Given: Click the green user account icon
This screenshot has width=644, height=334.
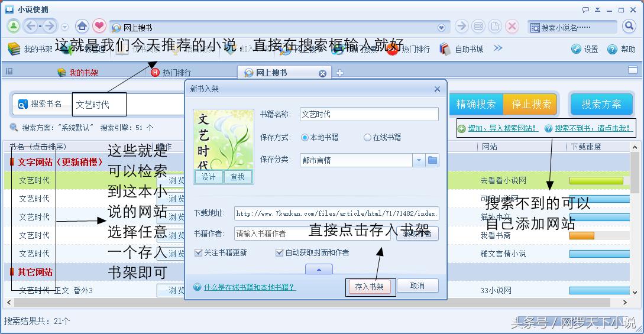Looking at the screenshot, I should (x=14, y=27).
